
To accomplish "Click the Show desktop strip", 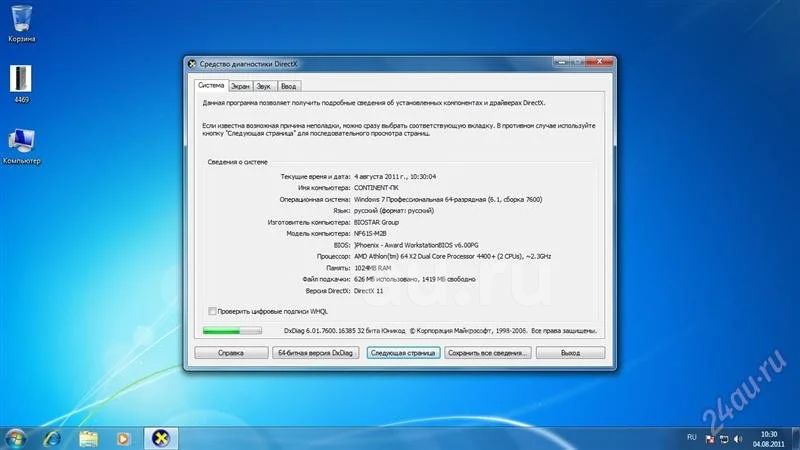I will pyautogui.click(x=795, y=439).
